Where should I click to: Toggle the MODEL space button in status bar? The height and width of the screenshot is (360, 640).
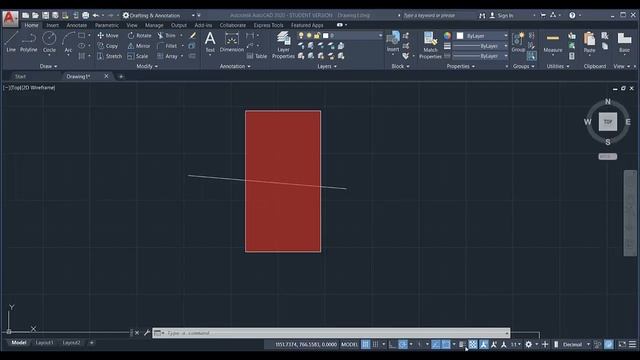[x=349, y=344]
